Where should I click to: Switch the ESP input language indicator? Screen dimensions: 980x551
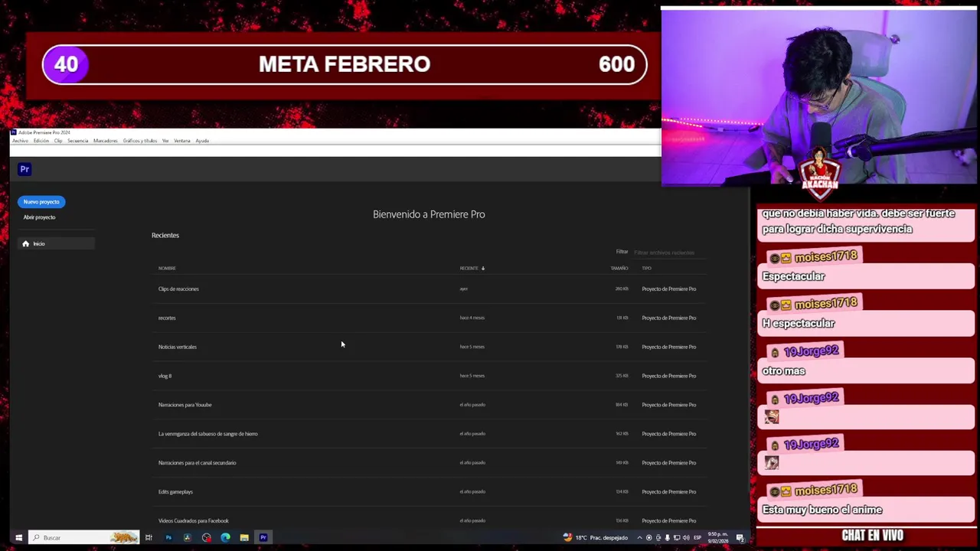(697, 538)
